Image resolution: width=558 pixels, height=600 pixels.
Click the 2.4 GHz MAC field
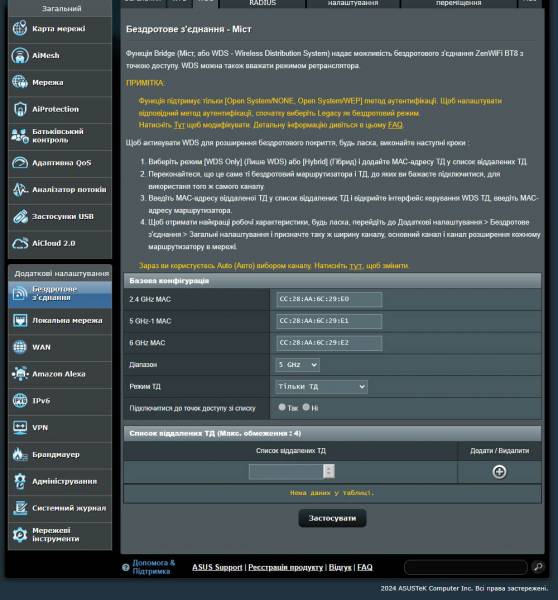[x=329, y=299]
